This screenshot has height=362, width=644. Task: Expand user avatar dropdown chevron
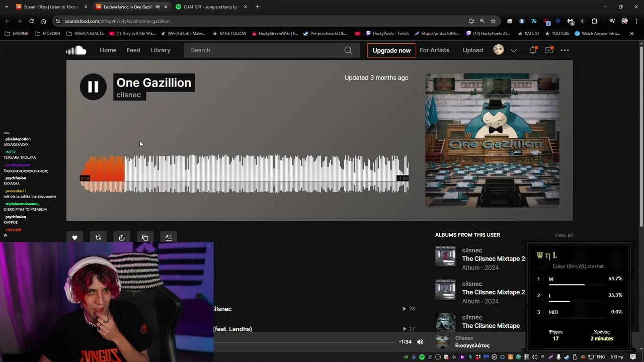[x=514, y=50]
